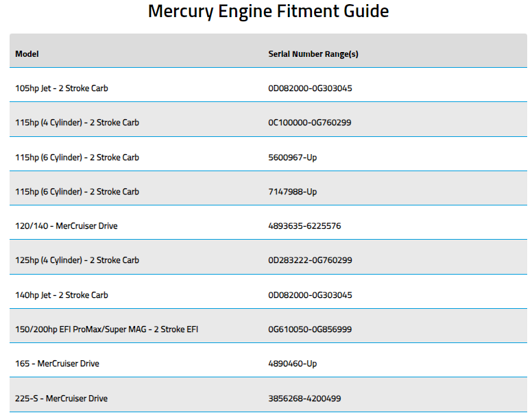Click the Mercury Engine Fitment Guide heading
This screenshot has width=532, height=415.
pyautogui.click(x=268, y=12)
